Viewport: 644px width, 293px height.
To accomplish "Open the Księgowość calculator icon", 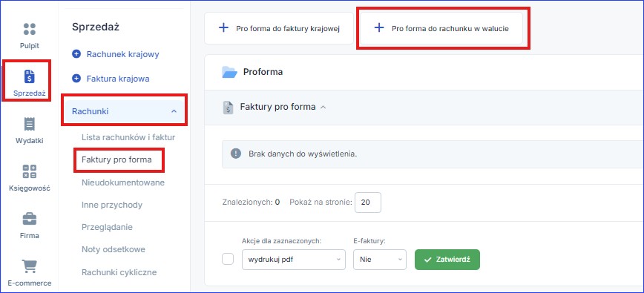I will (x=30, y=171).
